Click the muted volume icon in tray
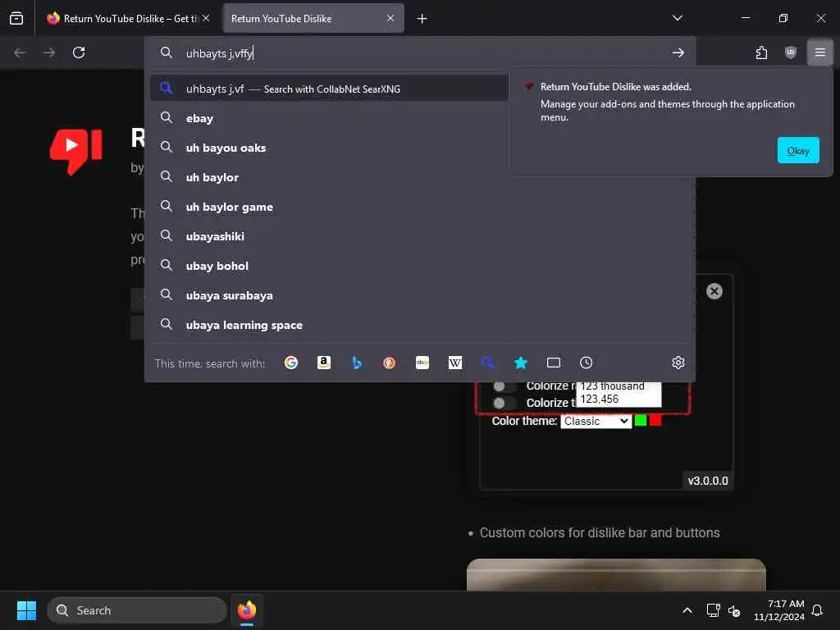The height and width of the screenshot is (630, 840). pos(734,610)
